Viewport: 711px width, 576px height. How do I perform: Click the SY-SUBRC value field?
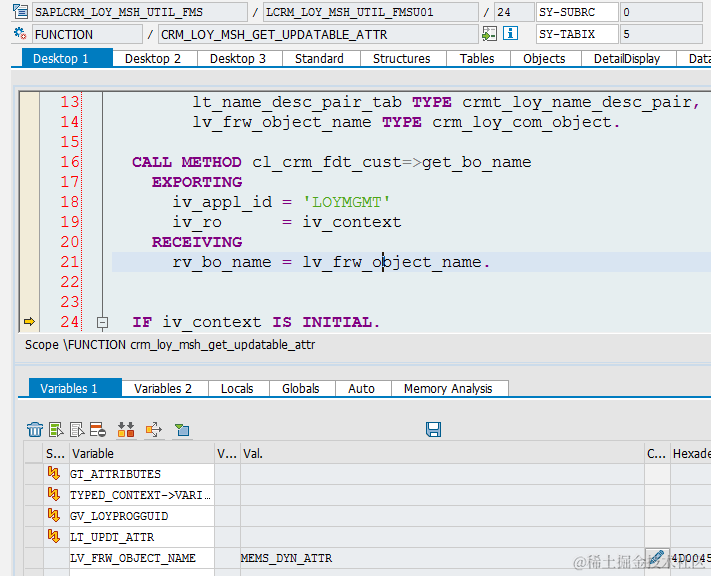point(661,12)
